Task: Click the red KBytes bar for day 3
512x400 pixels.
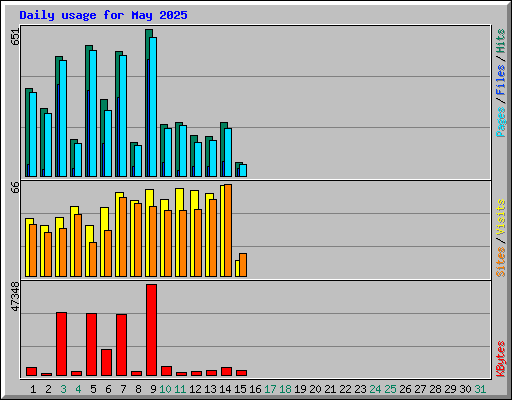Action: [x=61, y=344]
